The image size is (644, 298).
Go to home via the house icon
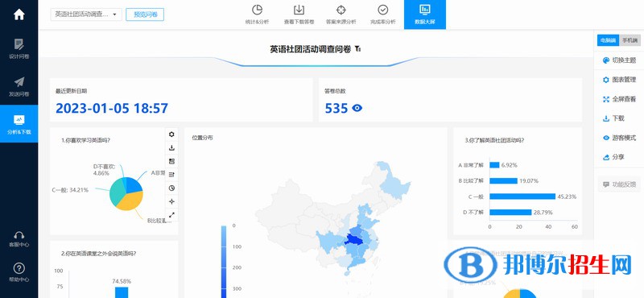tap(19, 14)
